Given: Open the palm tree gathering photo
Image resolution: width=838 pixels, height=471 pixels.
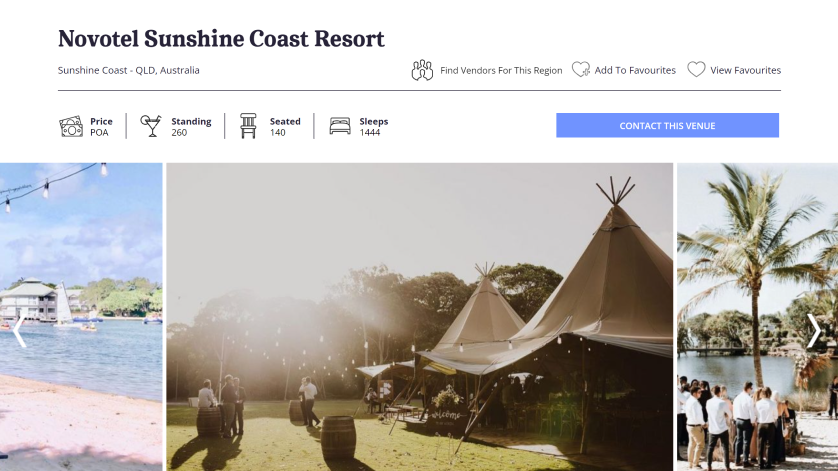Looking at the screenshot, I should (757, 317).
